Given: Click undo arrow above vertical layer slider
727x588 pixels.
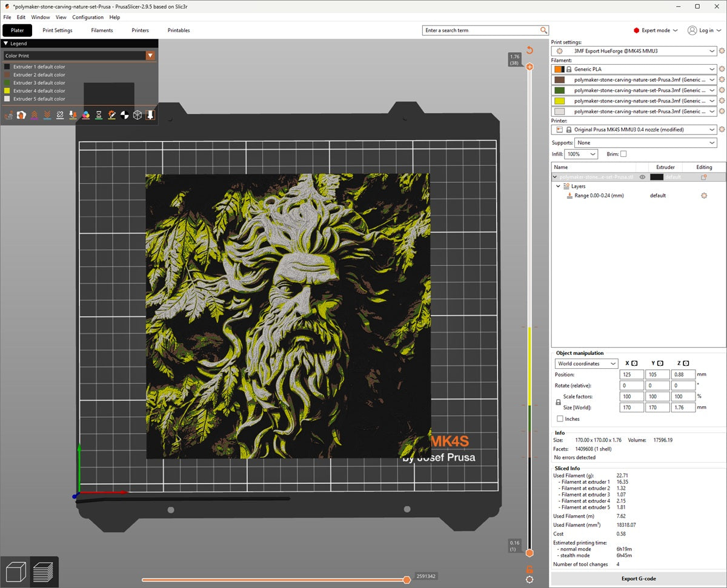Looking at the screenshot, I should click(529, 50).
